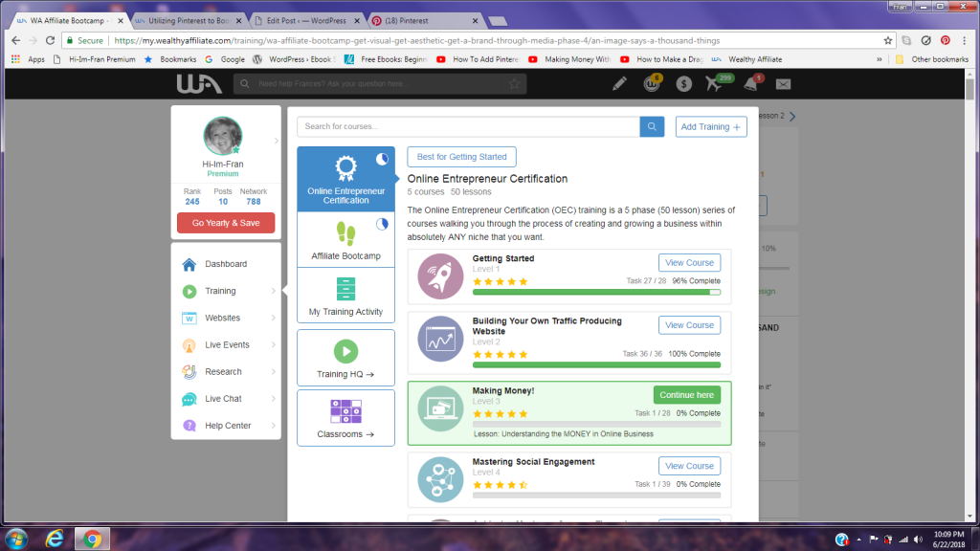Viewport: 980px width, 551px height.
Task: Click the Pinterest extension icon in Chrome toolbar
Action: pos(945,40)
